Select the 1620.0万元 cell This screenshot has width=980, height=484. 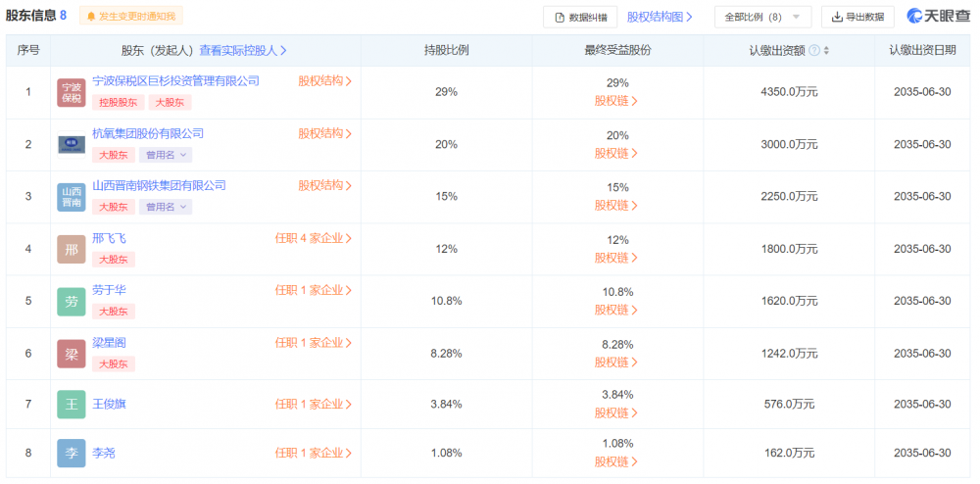pyautogui.click(x=789, y=301)
